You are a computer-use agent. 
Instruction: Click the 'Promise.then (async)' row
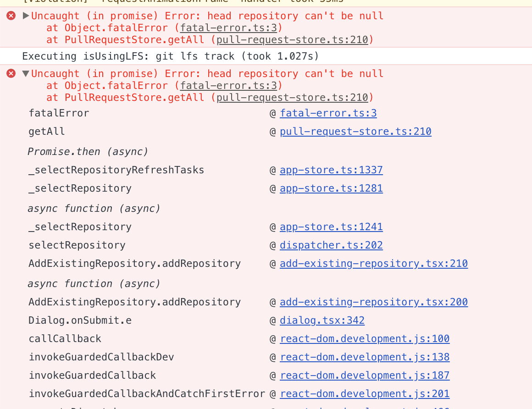pyautogui.click(x=88, y=152)
